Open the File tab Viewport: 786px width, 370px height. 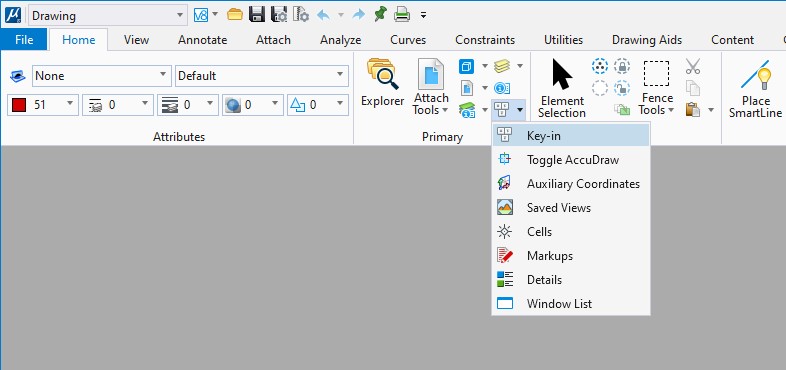[24, 40]
